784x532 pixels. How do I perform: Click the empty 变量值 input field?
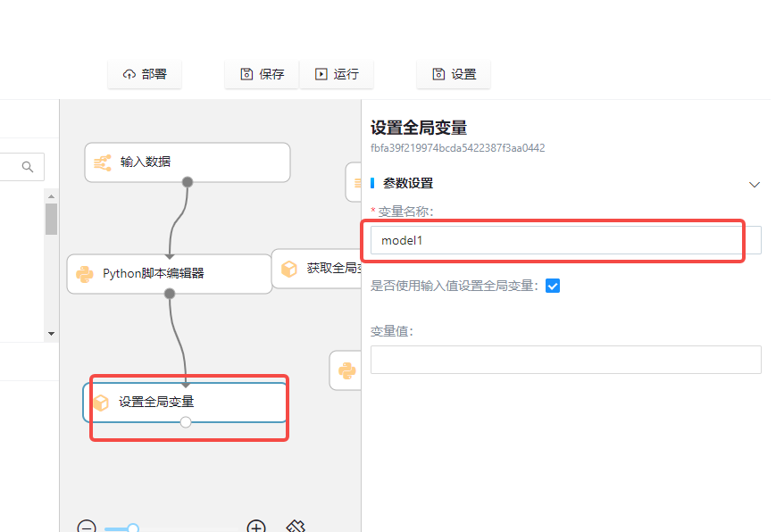coord(565,360)
